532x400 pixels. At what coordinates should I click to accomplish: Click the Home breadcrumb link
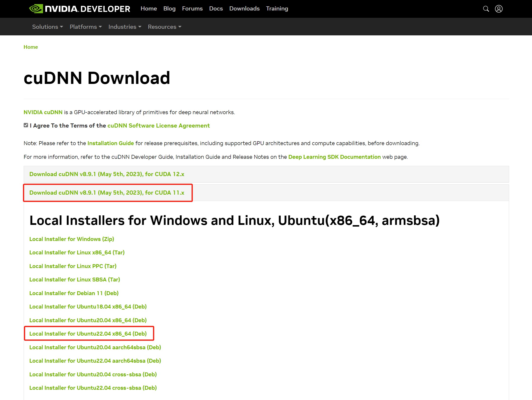coord(31,47)
